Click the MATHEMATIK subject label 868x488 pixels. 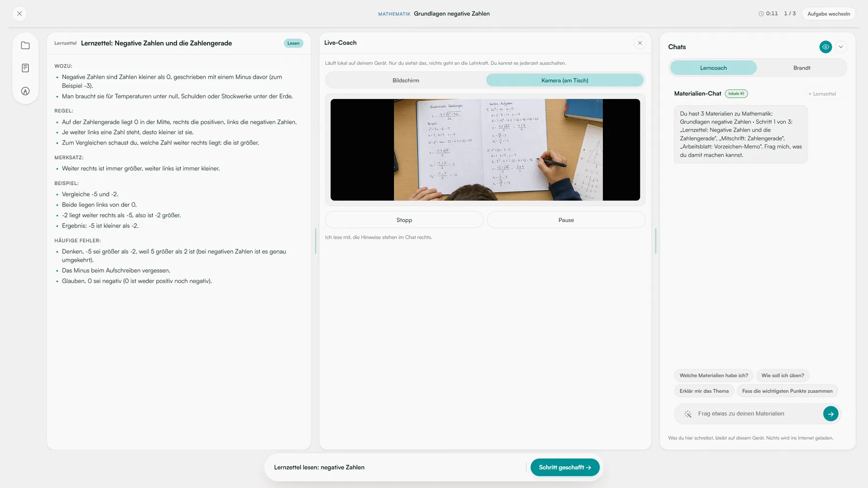[394, 14]
